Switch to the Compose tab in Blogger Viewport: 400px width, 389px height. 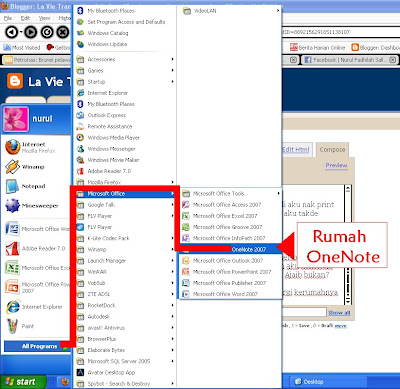pyautogui.click(x=332, y=150)
